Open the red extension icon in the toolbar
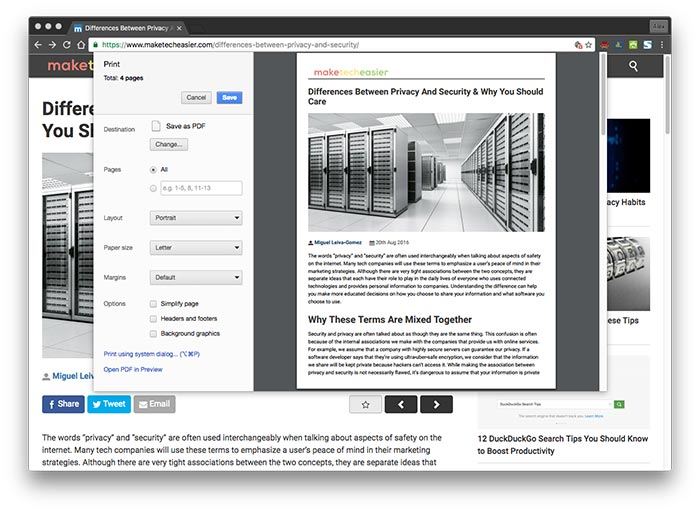Viewport: 700px width, 512px height. pos(604,45)
